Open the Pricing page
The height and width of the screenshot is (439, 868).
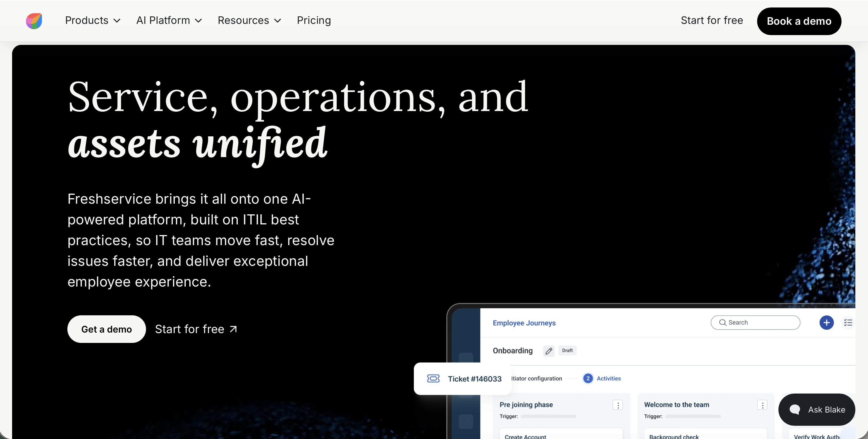click(314, 20)
